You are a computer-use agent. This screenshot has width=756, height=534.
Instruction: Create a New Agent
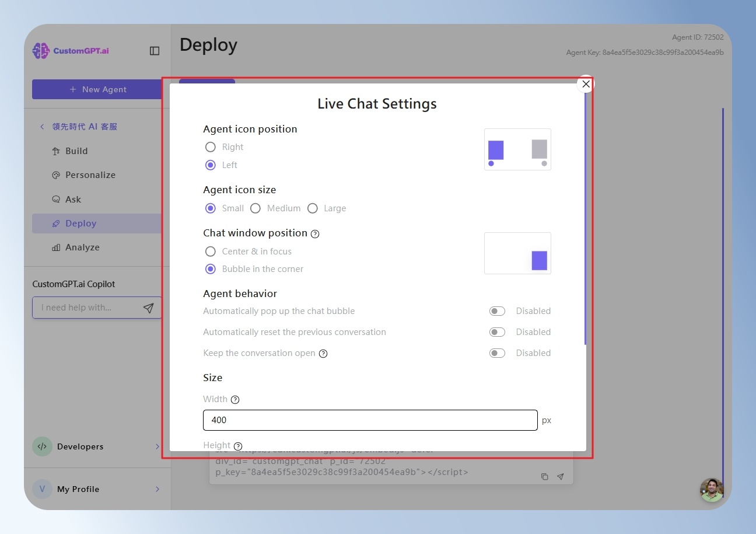point(97,89)
